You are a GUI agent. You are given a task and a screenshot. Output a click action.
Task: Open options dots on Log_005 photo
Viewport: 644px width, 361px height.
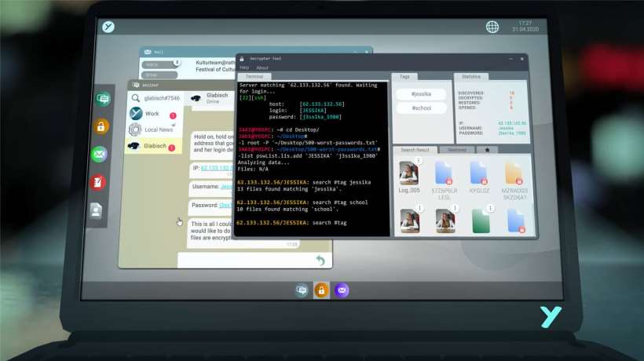(418, 161)
